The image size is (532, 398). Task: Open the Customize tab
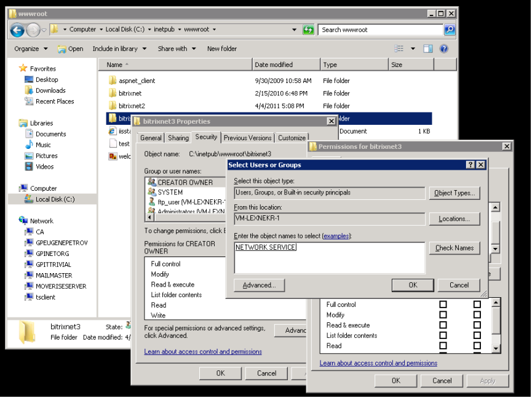click(292, 138)
